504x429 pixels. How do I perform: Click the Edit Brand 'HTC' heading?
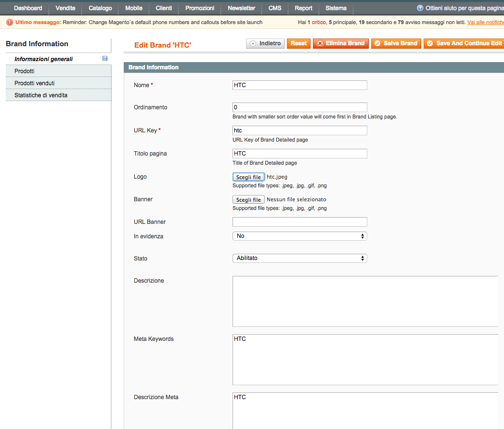pyautogui.click(x=163, y=45)
